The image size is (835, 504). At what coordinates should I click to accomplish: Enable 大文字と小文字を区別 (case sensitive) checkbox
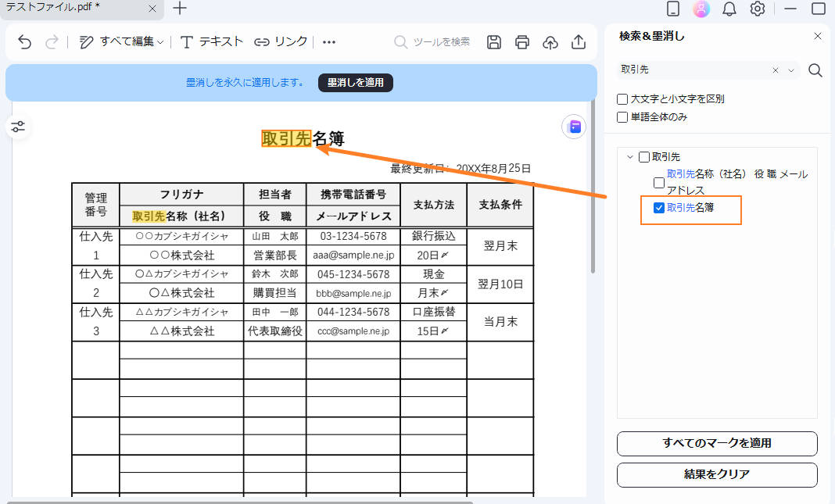coord(622,98)
